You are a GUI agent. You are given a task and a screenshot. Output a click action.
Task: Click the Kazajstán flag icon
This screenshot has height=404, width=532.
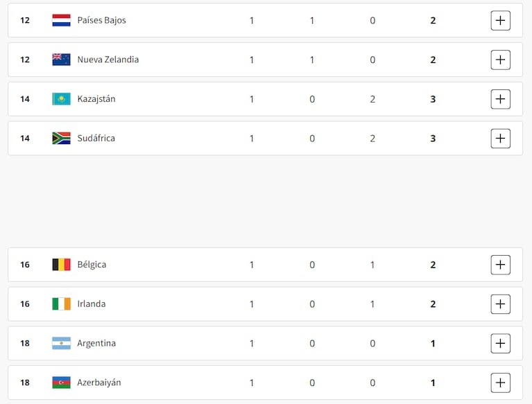click(x=61, y=99)
